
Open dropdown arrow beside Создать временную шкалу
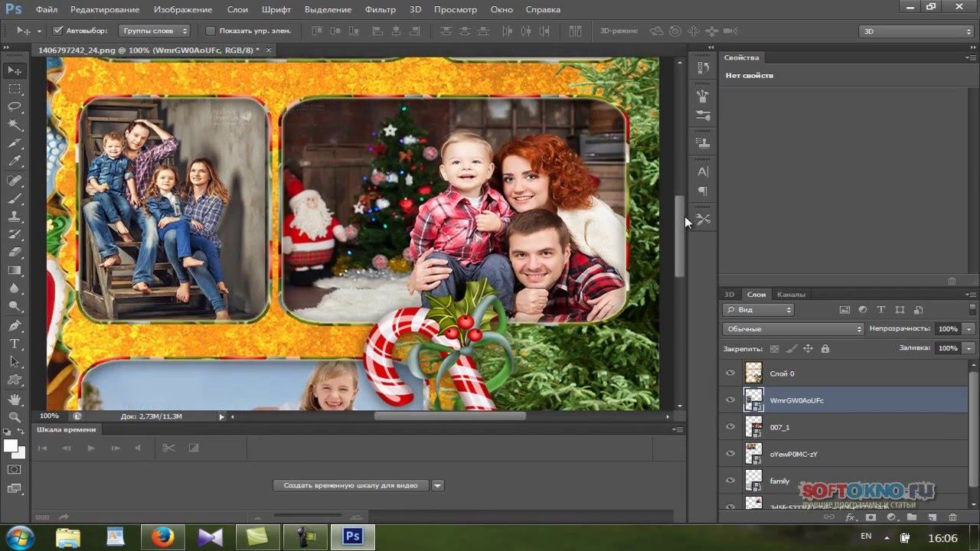[437, 485]
